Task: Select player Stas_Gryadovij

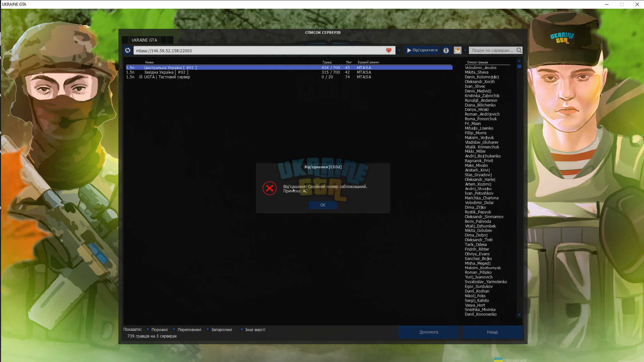Action: pyautogui.click(x=478, y=175)
